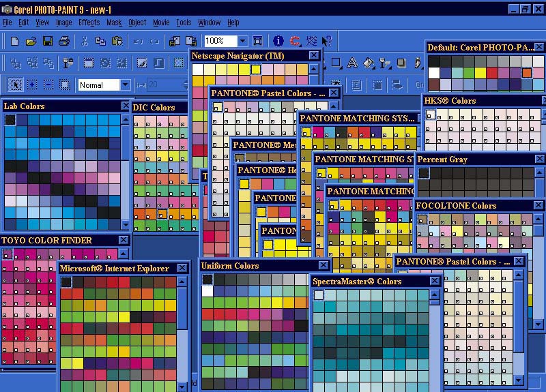Close the Microsoft Internet Explorer palette
Image resolution: width=546 pixels, height=392 pixels.
(182, 267)
